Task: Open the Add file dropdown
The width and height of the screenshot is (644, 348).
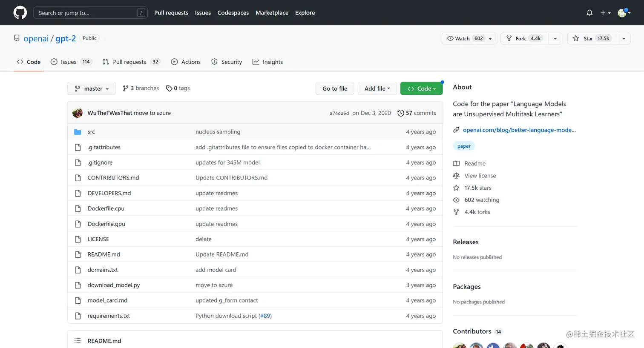Action: (377, 88)
